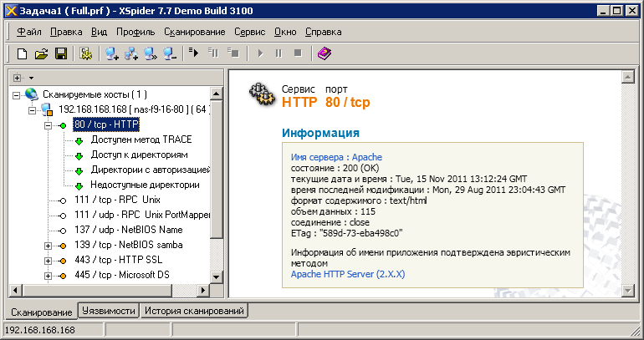Click the details pane's scroll down arrow
Viewport: 644px width, 340px height.
[x=628, y=291]
